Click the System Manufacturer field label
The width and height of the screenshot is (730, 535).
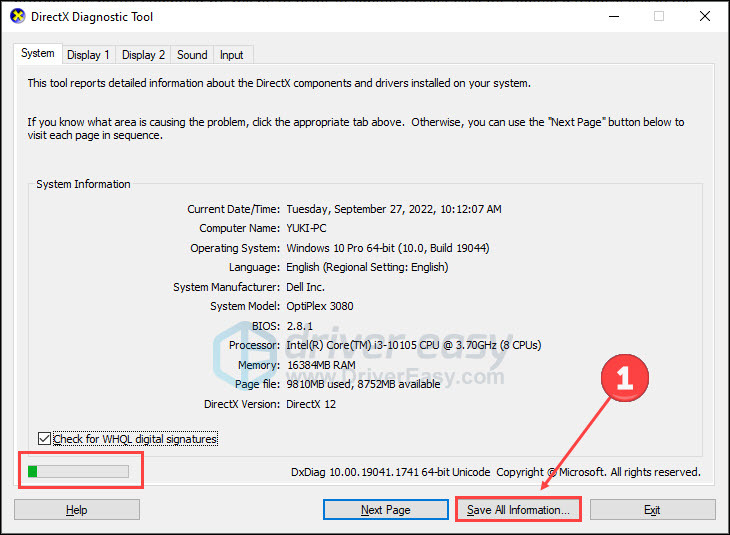(227, 287)
